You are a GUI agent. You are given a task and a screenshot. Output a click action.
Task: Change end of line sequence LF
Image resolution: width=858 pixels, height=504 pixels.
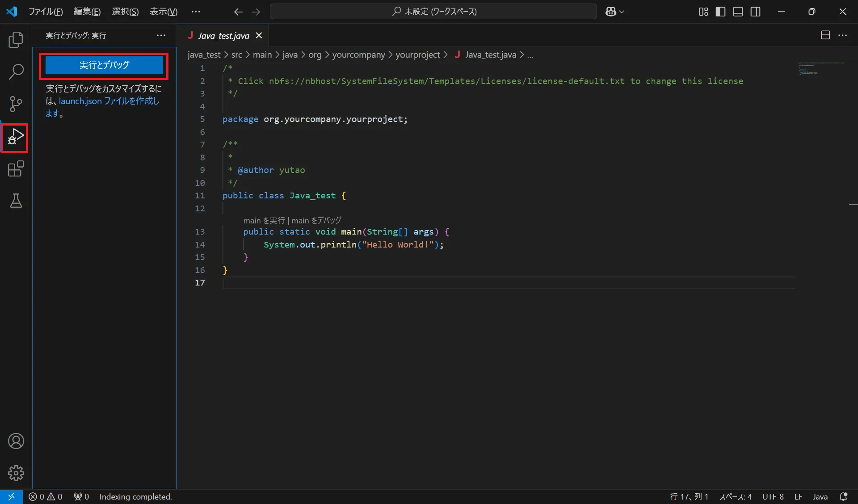(798, 496)
